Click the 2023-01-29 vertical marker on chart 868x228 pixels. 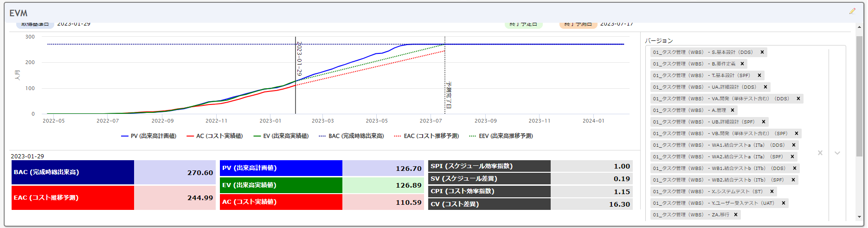tap(296, 74)
